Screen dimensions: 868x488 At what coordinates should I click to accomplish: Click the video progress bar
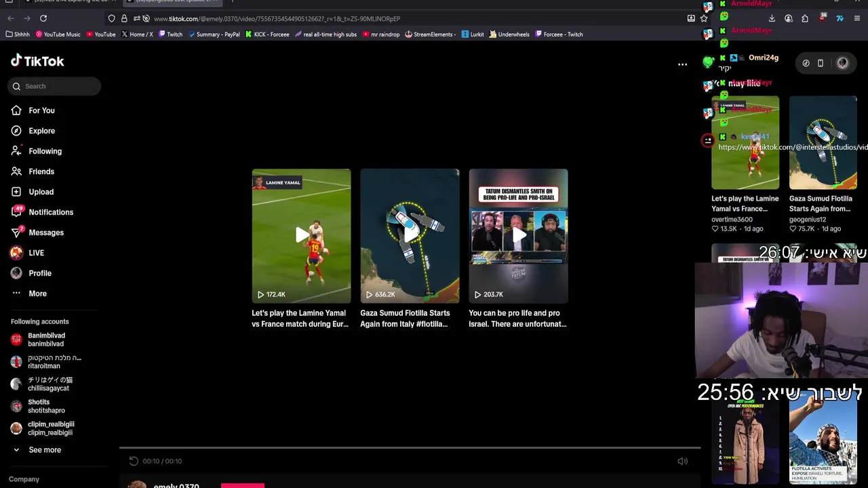point(410,447)
